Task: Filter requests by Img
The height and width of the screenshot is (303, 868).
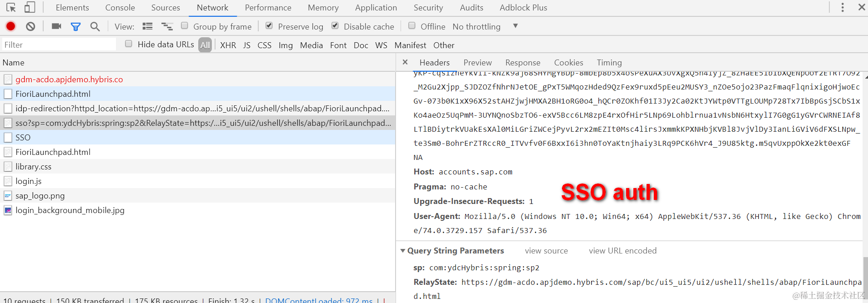Action: (286, 45)
